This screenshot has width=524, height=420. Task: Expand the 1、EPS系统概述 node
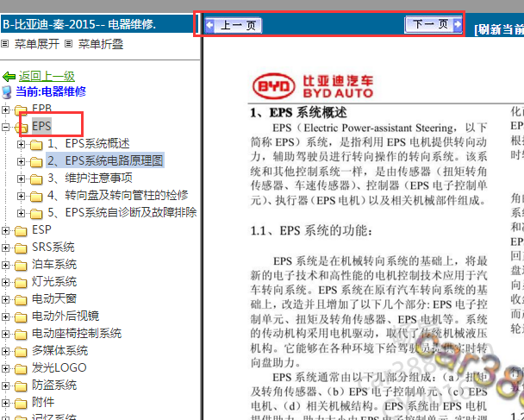tap(21, 144)
